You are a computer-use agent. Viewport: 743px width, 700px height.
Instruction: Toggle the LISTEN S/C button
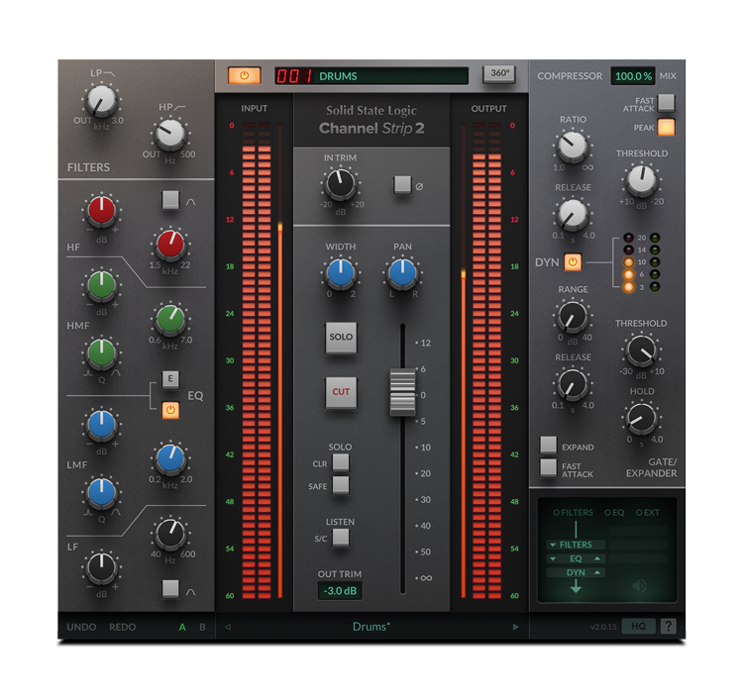coord(341,538)
